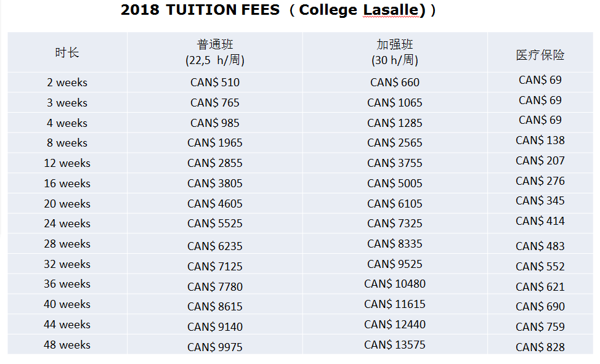This screenshot has width=600, height=364.
Task: Select the CAN$ 414 insurance cell
Action: click(540, 224)
